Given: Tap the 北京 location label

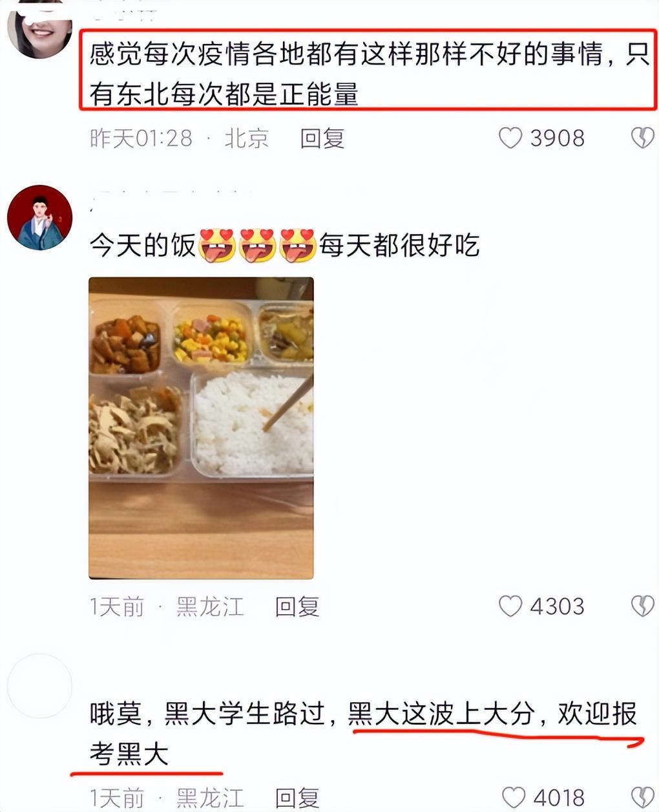Looking at the screenshot, I should tap(246, 138).
